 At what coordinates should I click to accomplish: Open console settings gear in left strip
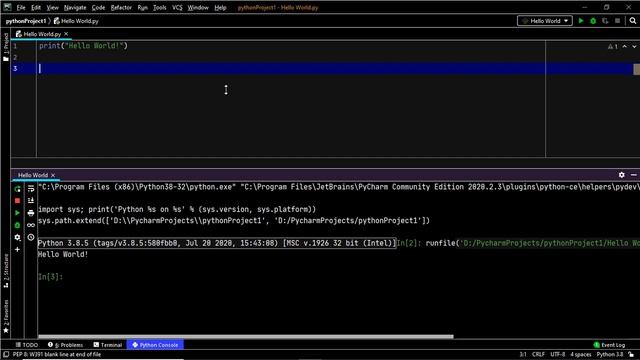[17, 237]
